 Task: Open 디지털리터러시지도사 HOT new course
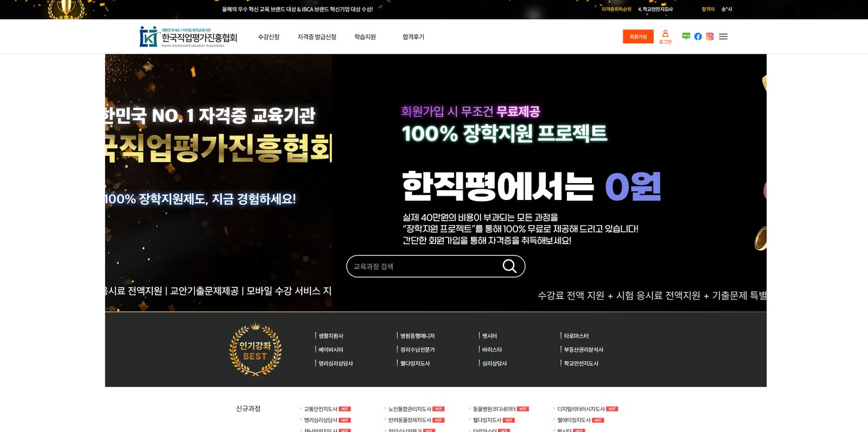[x=581, y=409]
